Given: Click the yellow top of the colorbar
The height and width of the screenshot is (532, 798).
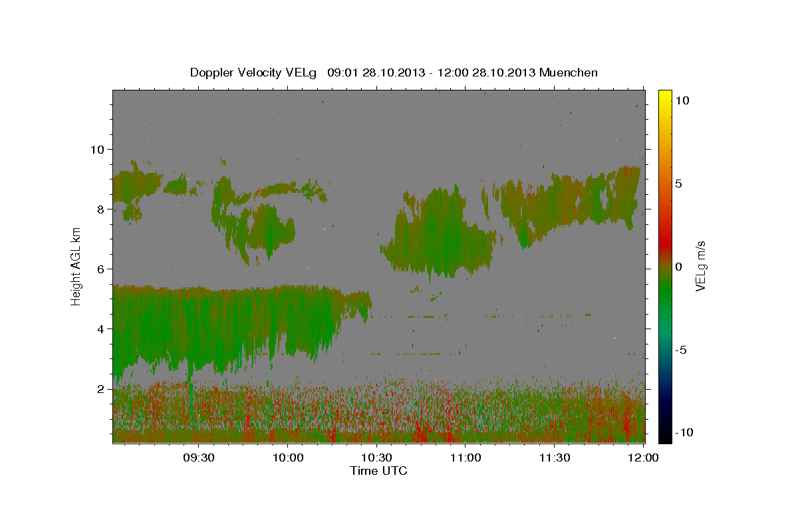Looking at the screenshot, I should tap(665, 94).
